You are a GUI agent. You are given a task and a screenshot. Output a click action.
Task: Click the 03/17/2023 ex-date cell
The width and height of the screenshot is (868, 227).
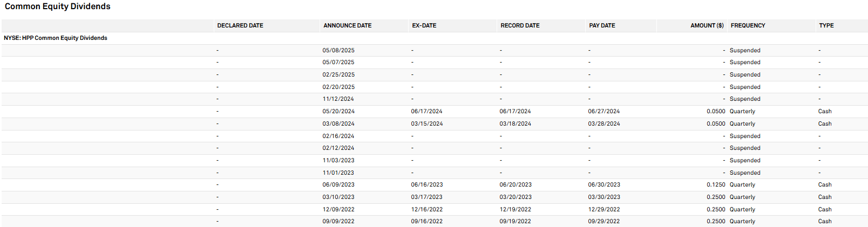pos(426,197)
